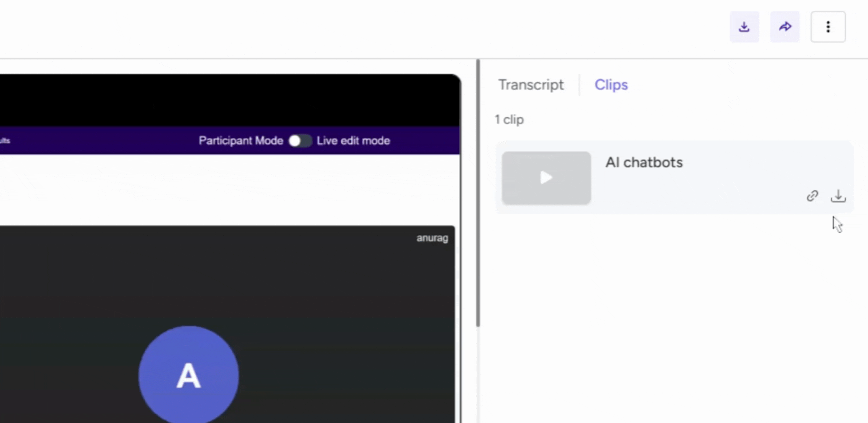Image resolution: width=868 pixels, height=423 pixels.
Task: Click the blue 'A' avatar circle
Action: (189, 376)
